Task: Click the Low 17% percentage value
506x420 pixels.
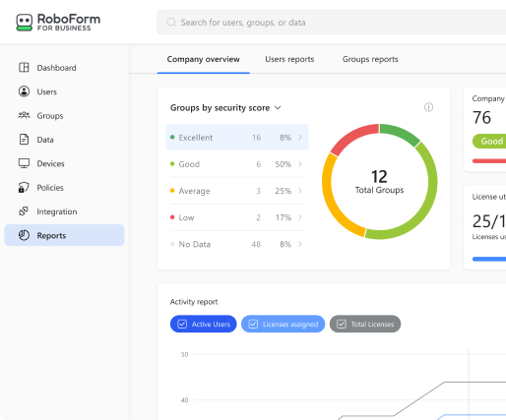Action: [284, 217]
